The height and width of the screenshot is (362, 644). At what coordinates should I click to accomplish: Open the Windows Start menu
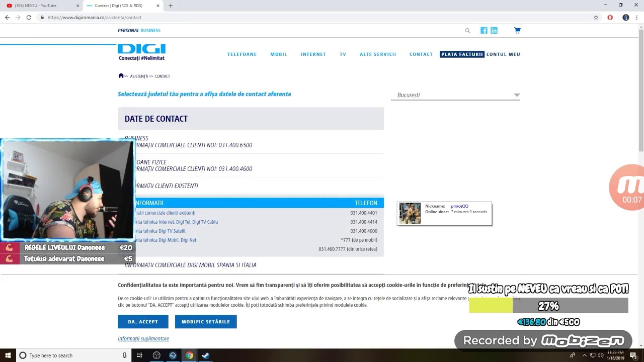[x=8, y=355]
